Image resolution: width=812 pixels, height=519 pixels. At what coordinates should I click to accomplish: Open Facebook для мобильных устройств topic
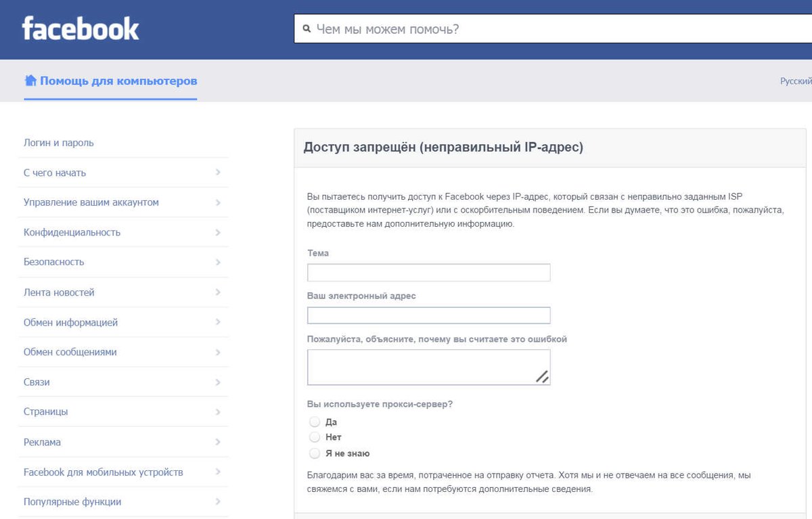(104, 472)
